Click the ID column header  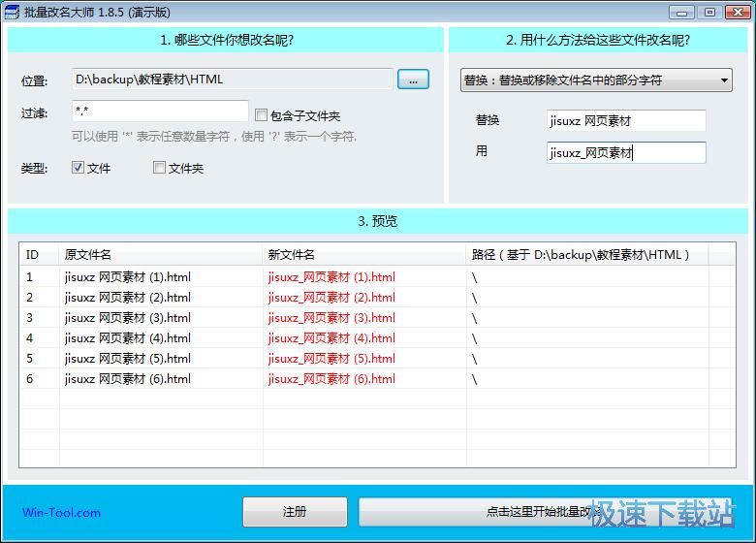tap(40, 255)
